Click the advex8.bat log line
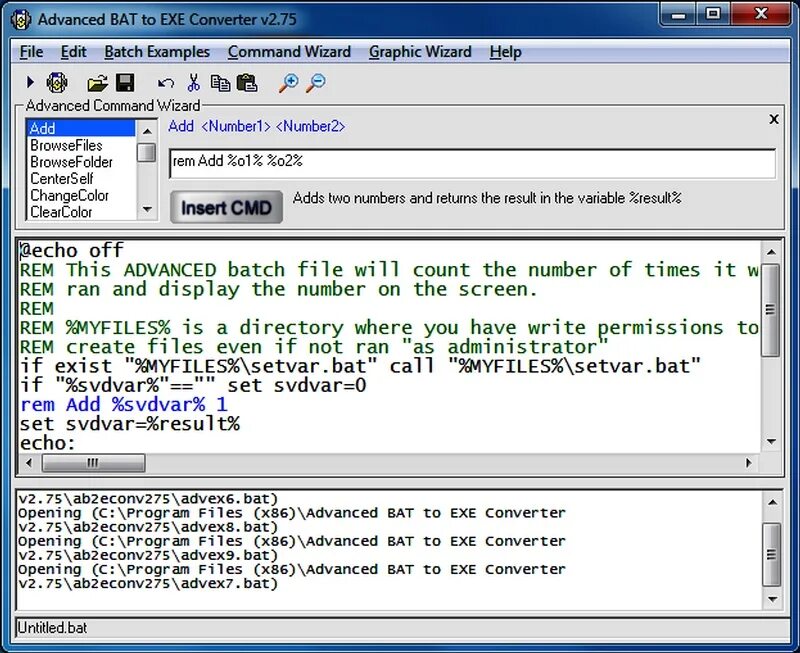800x653 pixels. point(148,526)
